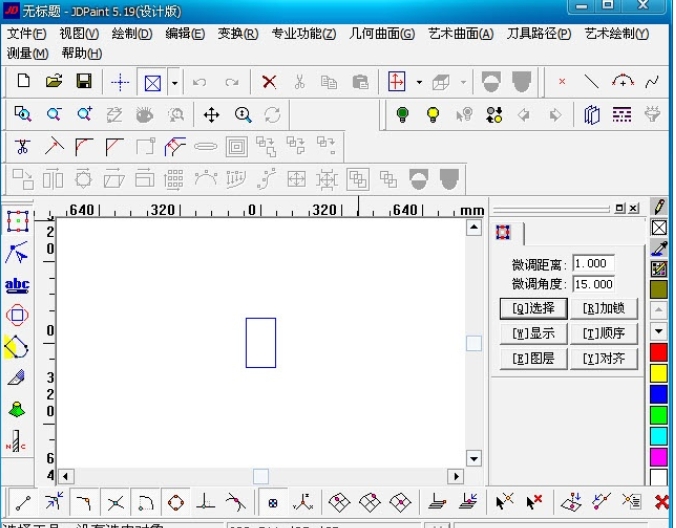Click the zoom window magnifier icon
The image size is (676, 528).
point(23,115)
